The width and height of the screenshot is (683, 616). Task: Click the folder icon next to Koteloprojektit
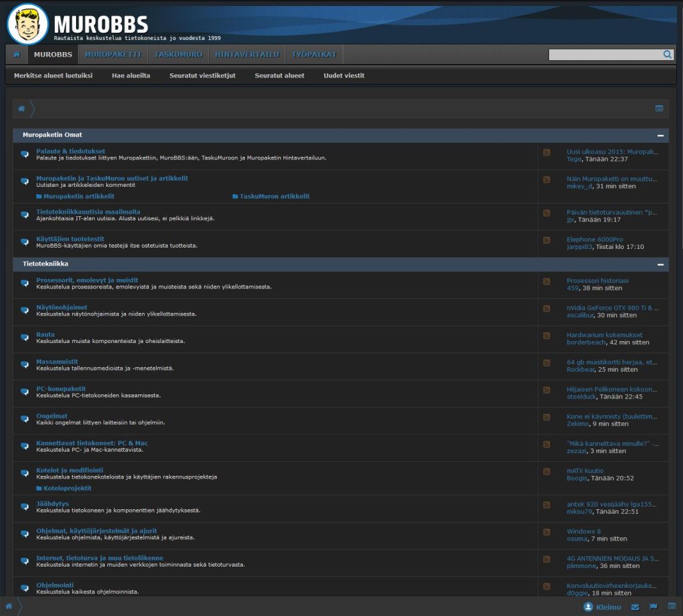pos(39,489)
